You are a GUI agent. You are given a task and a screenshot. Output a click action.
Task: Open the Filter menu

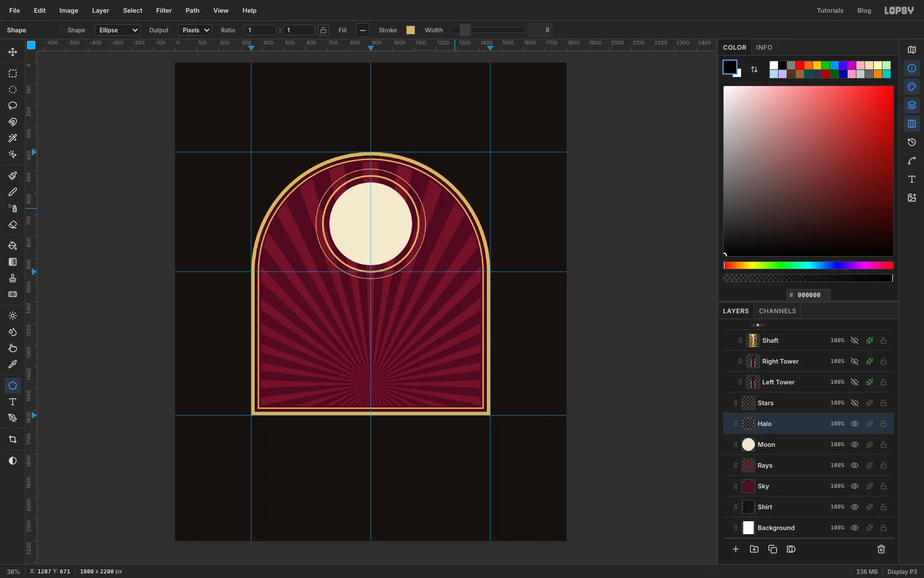point(164,10)
